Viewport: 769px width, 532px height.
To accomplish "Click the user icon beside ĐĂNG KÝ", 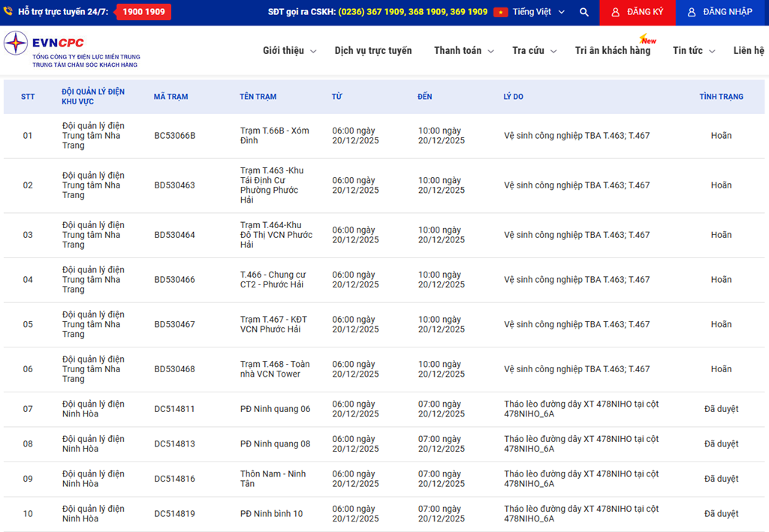I will tap(615, 12).
